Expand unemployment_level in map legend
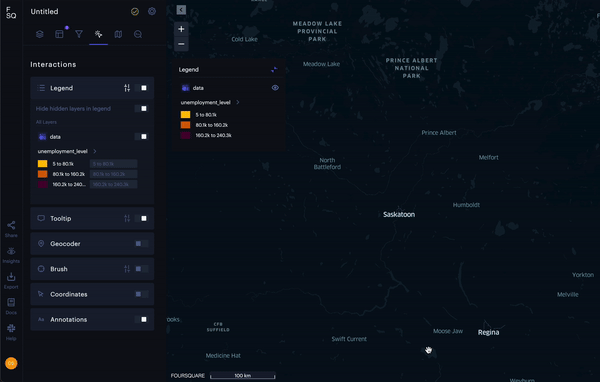The height and width of the screenshot is (382, 600). (x=238, y=102)
